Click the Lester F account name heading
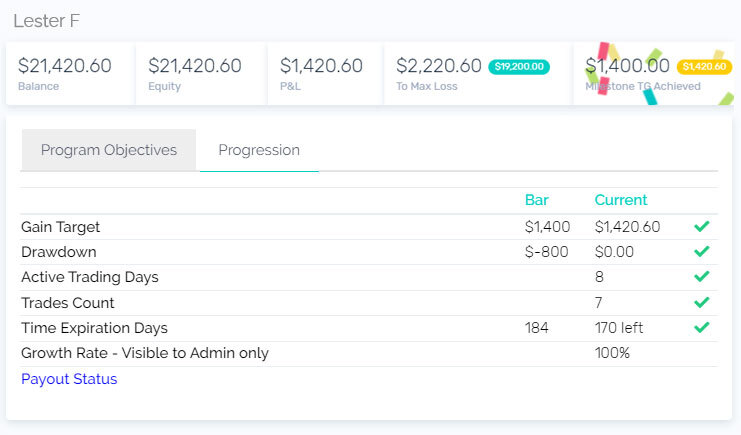Viewport: 741px width, 435px height. click(47, 20)
